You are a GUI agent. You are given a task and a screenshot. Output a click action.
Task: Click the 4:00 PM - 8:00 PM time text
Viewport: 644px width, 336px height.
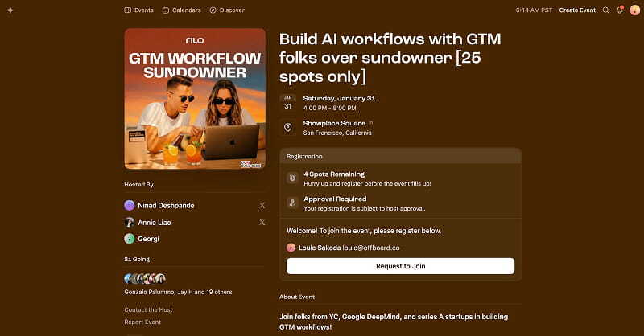[x=329, y=108]
